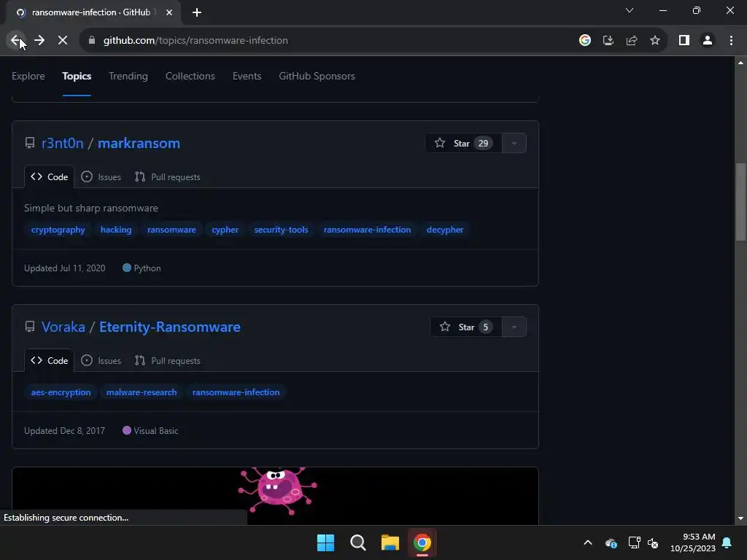Open Windows taskbar search

(357, 542)
